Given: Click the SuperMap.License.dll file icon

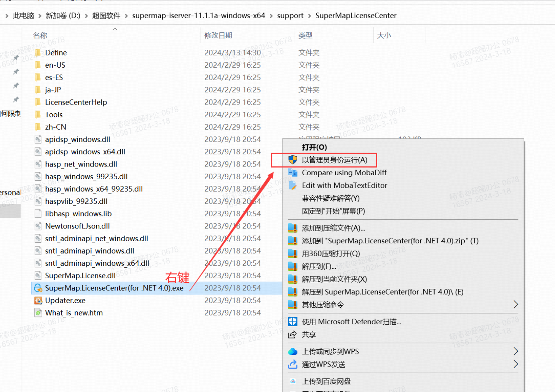Looking at the screenshot, I should 38,276.
